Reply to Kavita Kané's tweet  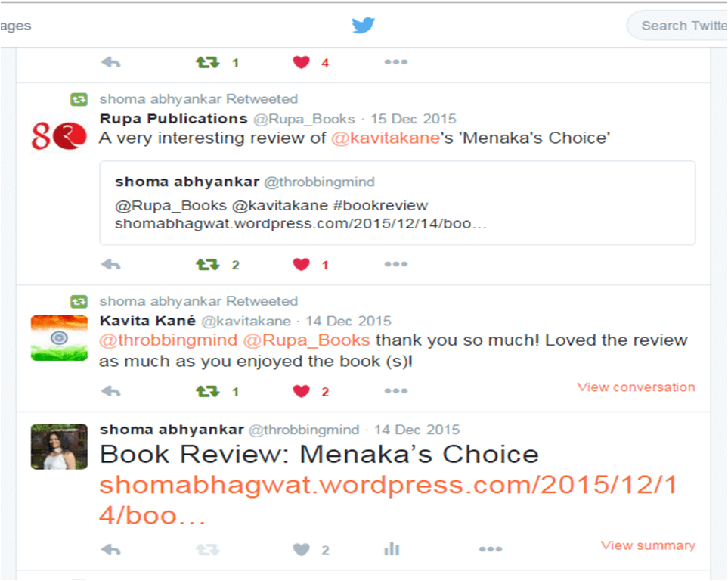point(111,391)
